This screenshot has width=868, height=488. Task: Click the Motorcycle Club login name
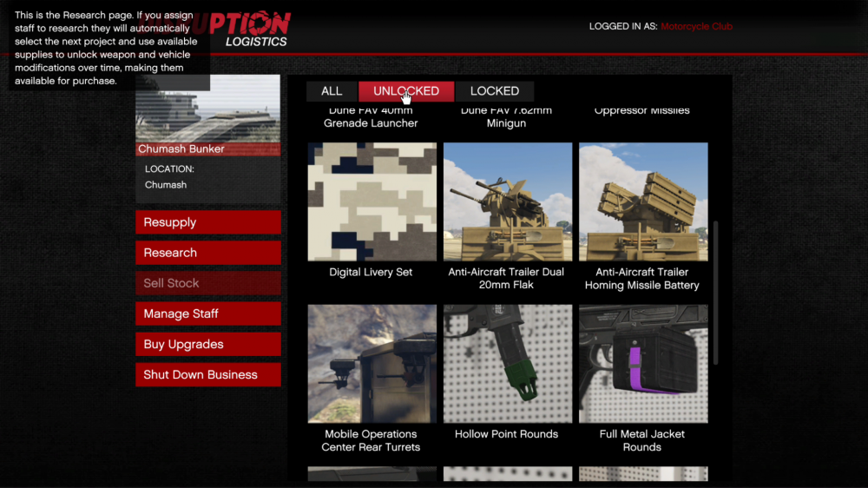click(696, 27)
